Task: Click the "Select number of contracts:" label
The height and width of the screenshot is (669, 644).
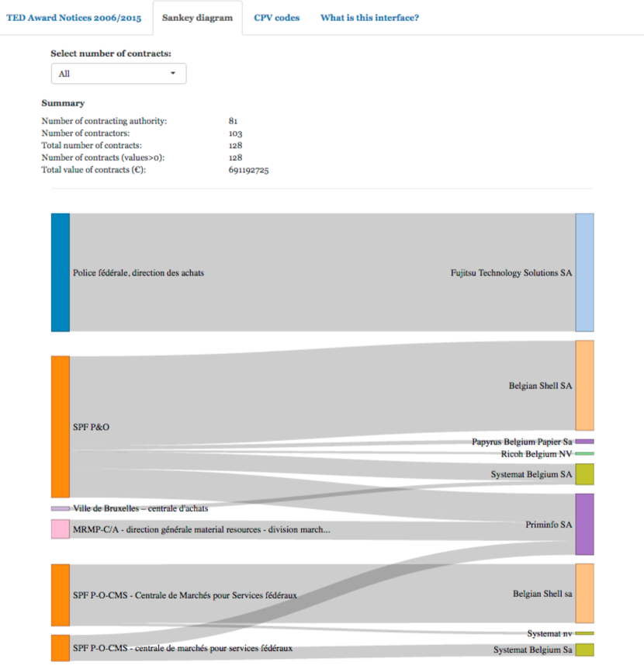Action: click(111, 54)
